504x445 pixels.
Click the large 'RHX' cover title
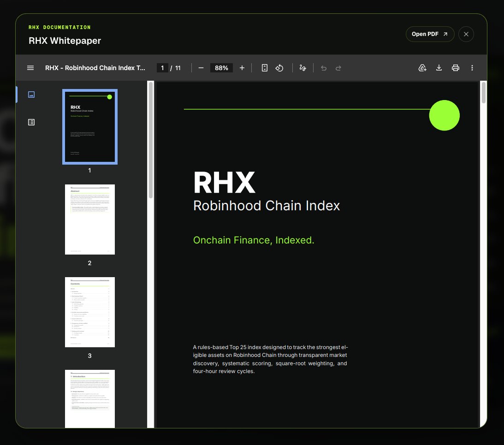pos(225,182)
